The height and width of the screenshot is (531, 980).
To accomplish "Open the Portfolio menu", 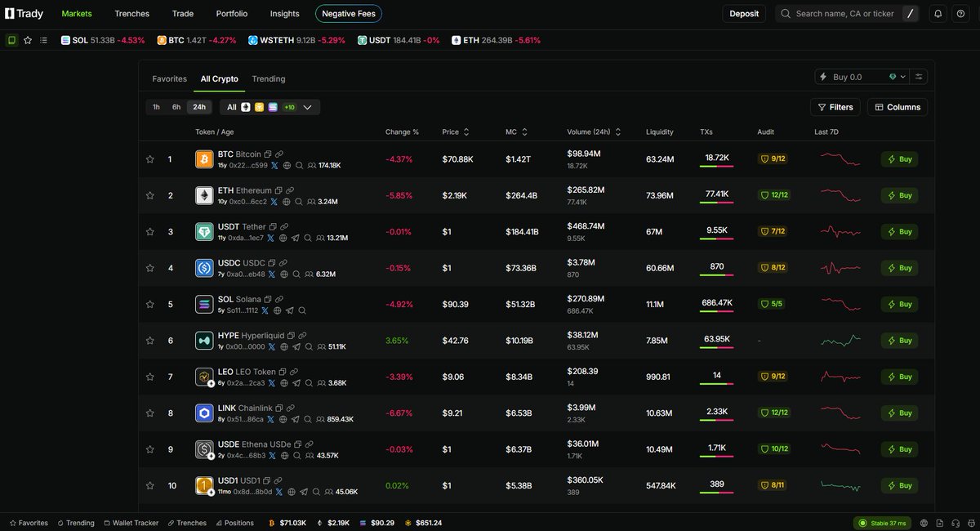I will pos(232,14).
